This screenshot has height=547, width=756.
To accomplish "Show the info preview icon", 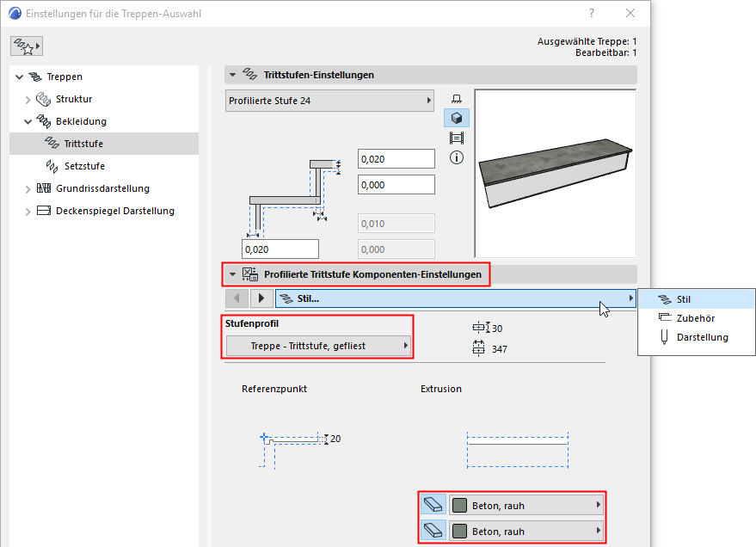I will point(457,157).
